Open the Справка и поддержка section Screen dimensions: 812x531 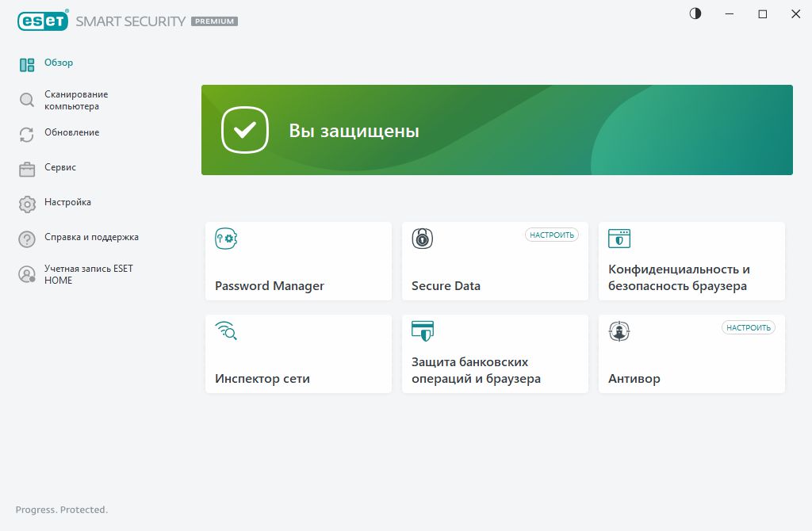[x=91, y=237]
